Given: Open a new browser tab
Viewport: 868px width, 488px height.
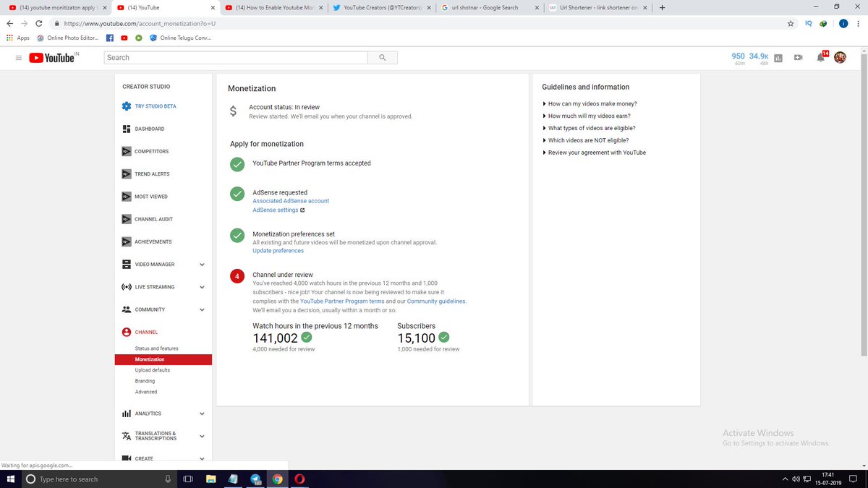Looking at the screenshot, I should [662, 7].
